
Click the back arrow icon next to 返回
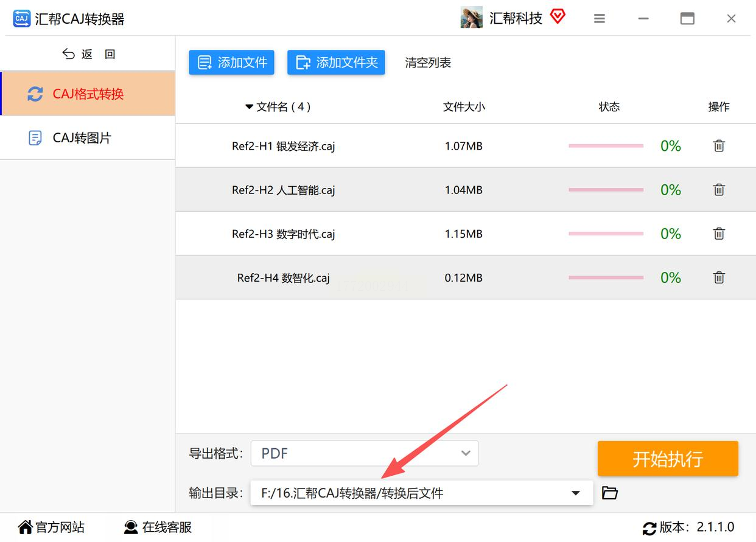[x=69, y=54]
